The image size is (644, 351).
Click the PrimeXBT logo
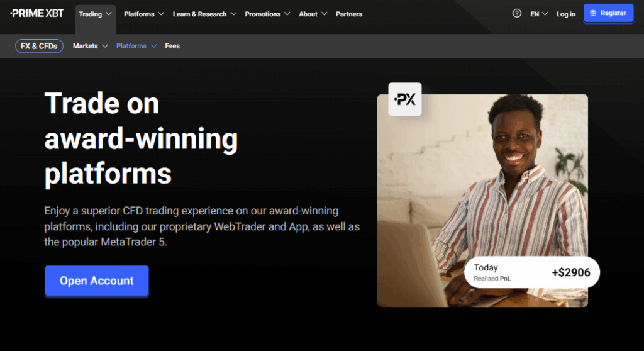point(37,14)
